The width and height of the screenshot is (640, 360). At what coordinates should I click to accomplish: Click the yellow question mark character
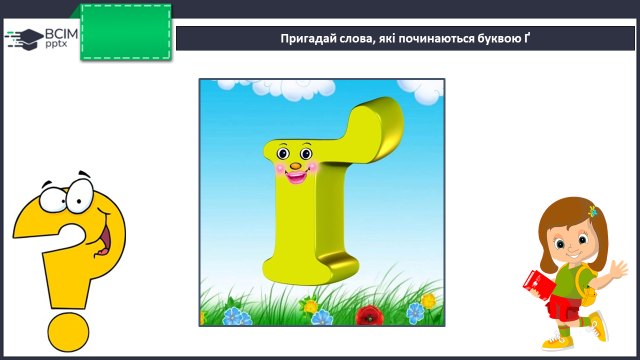click(x=70, y=261)
